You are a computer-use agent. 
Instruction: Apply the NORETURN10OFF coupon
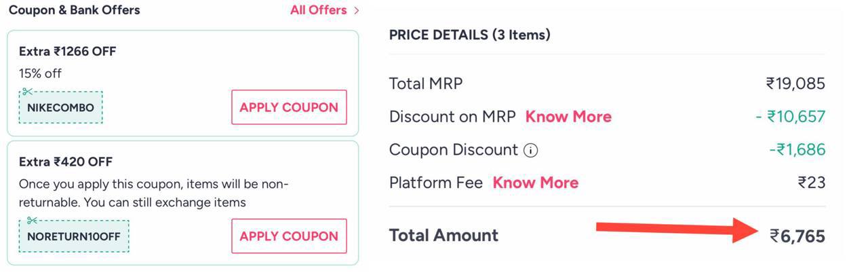289,236
